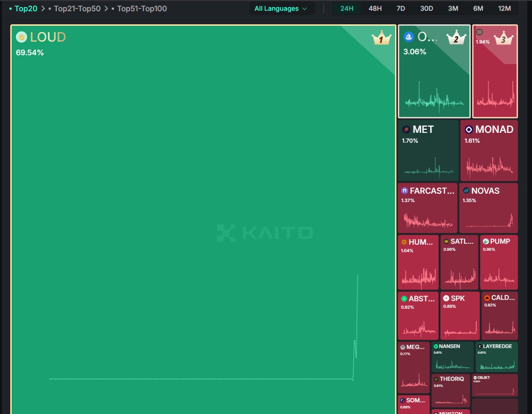The height and width of the screenshot is (414, 532).
Task: Click the MET tile sparkline chart
Action: [x=429, y=168]
